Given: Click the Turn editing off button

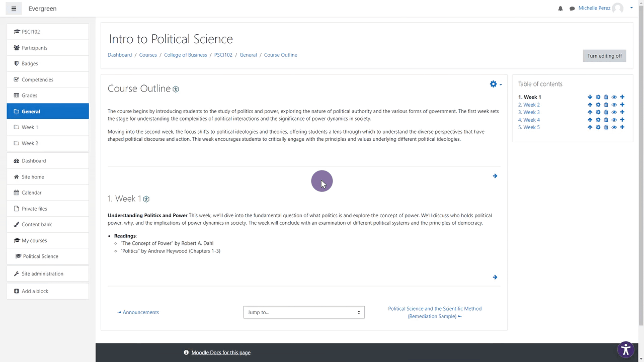Looking at the screenshot, I should point(604,56).
